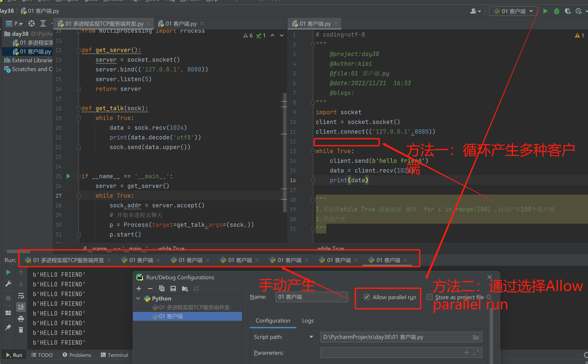
Task: Click the Debug bug icon
Action: pyautogui.click(x=556, y=11)
